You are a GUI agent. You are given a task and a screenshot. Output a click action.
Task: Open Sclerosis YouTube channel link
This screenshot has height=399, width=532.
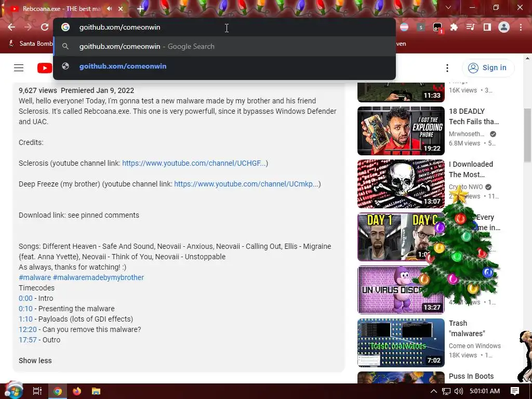(194, 163)
